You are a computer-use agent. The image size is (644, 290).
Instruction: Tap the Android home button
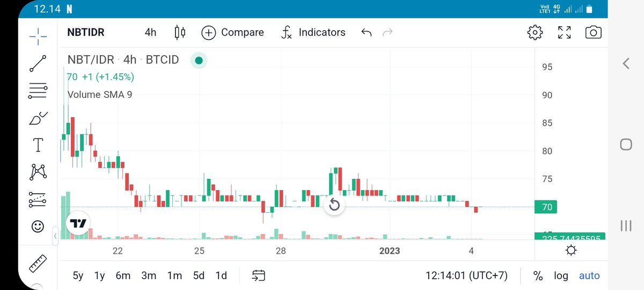point(626,144)
